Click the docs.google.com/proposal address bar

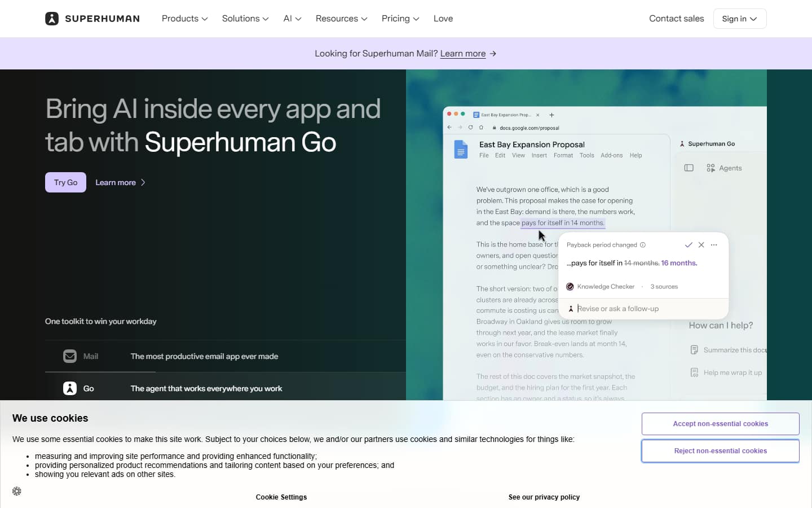pyautogui.click(x=529, y=128)
